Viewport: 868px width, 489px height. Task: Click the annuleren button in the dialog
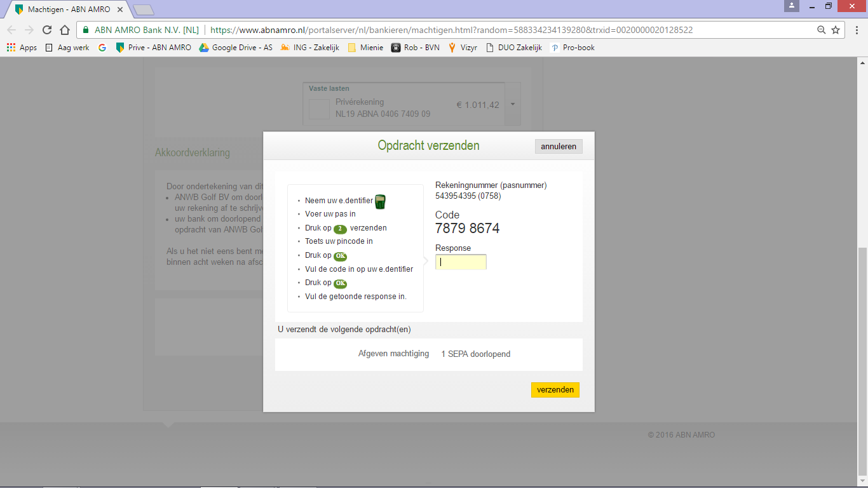[559, 147]
